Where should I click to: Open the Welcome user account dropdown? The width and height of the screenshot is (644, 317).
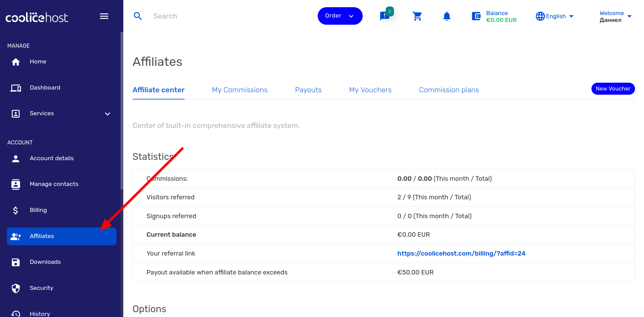pos(615,16)
